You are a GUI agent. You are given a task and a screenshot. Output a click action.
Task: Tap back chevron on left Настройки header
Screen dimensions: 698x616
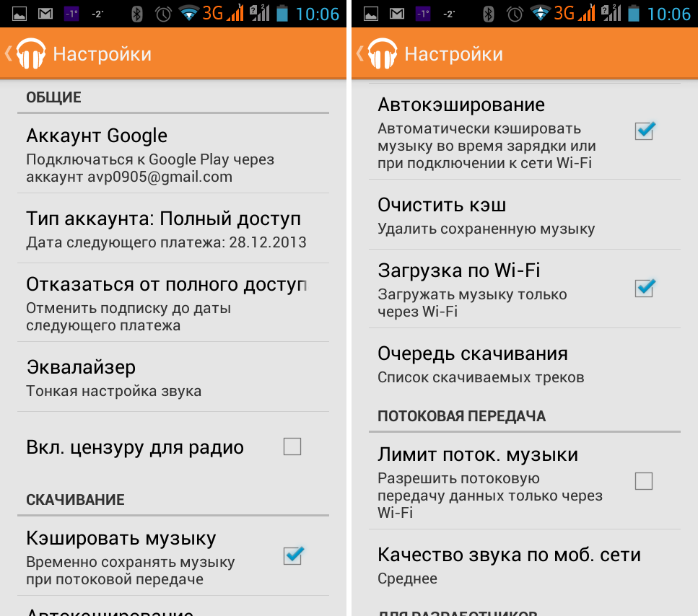click(8, 53)
